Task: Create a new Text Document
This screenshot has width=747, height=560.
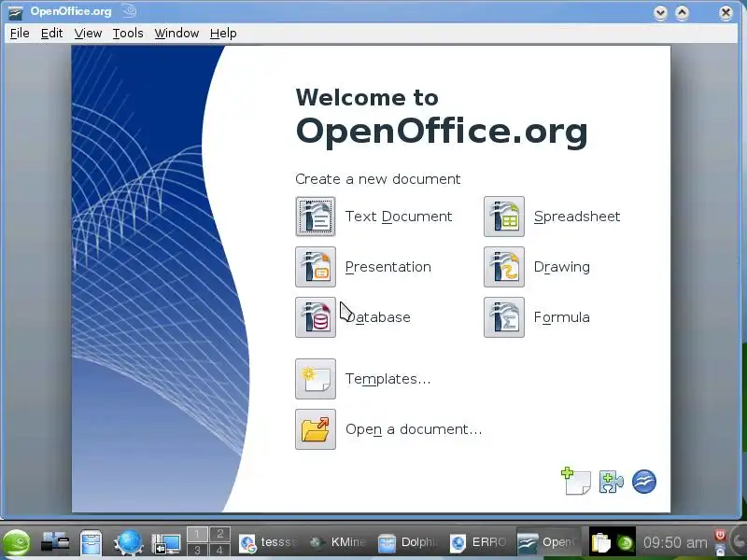Action: click(316, 217)
